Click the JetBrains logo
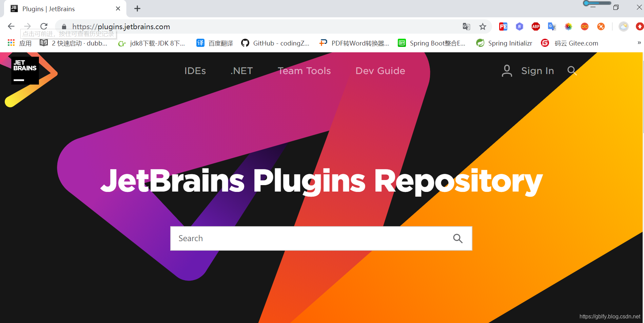Image resolution: width=644 pixels, height=323 pixels. (25, 71)
